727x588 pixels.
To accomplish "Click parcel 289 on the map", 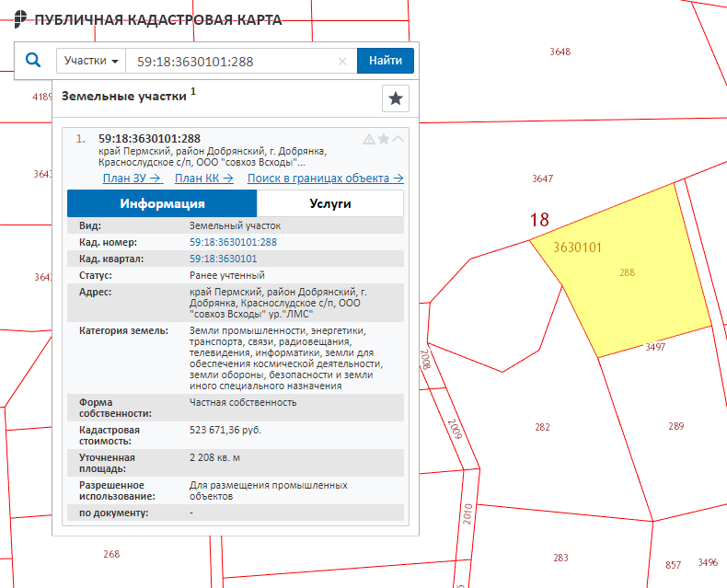I will point(676,426).
